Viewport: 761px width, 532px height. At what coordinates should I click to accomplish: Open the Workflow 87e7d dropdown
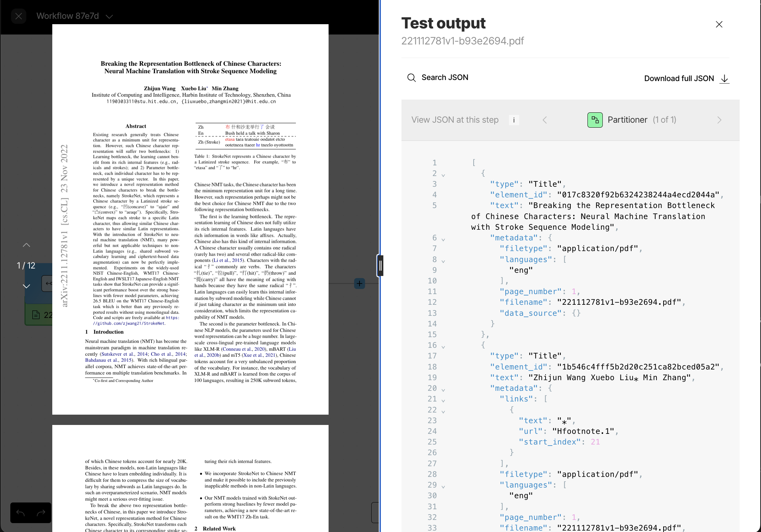[x=109, y=16]
